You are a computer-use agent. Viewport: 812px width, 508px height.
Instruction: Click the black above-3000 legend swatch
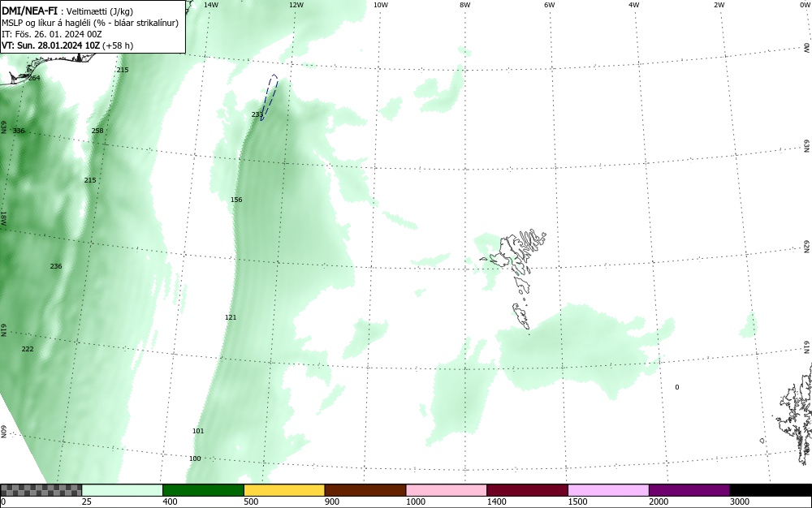tap(771, 490)
